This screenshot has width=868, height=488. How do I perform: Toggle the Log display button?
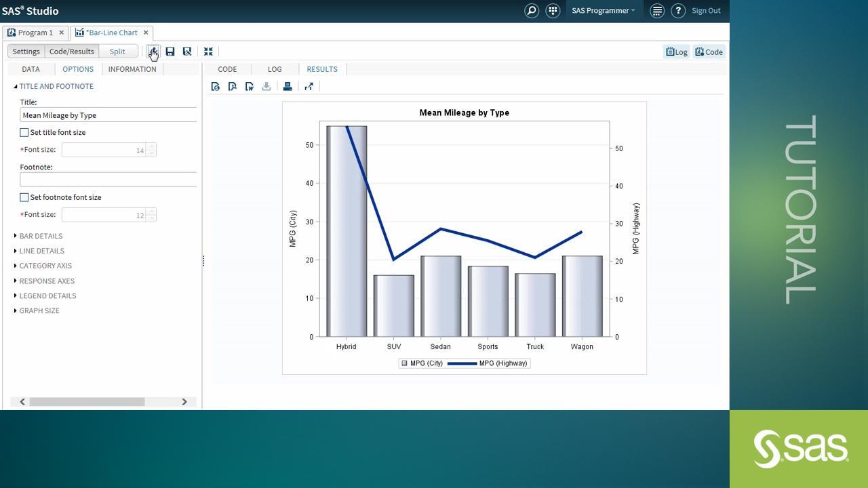pyautogui.click(x=676, y=52)
